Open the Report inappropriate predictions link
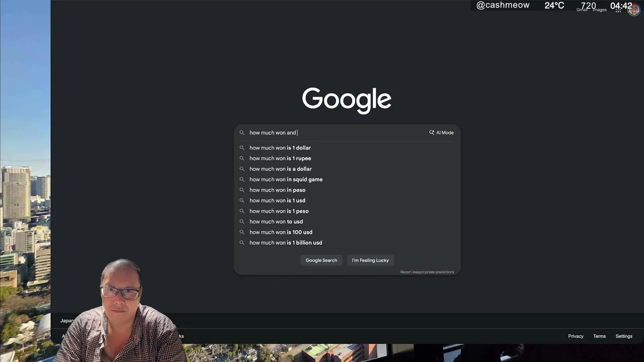 click(x=427, y=272)
